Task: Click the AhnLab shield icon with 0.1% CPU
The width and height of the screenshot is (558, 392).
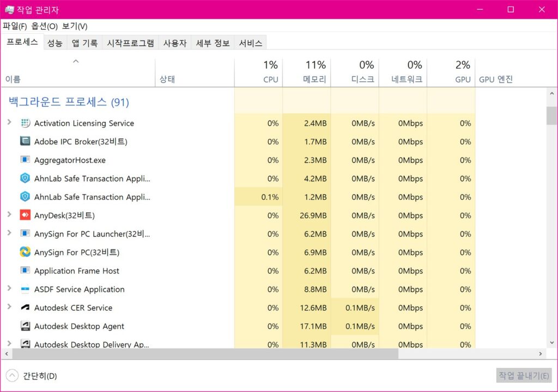Action: tap(25, 197)
